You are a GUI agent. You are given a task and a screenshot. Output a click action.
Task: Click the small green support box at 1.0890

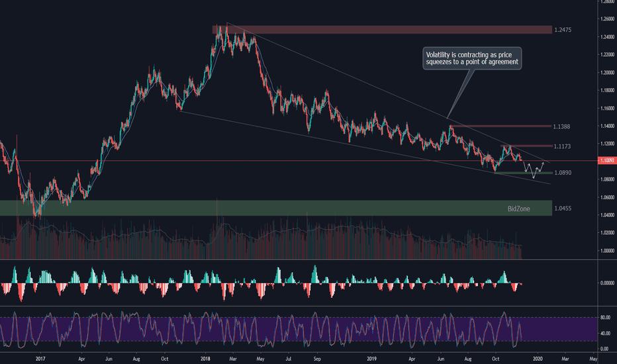point(510,173)
